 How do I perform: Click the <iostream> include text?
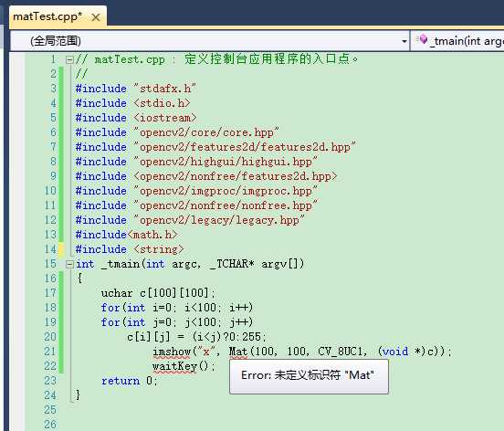click(165, 118)
